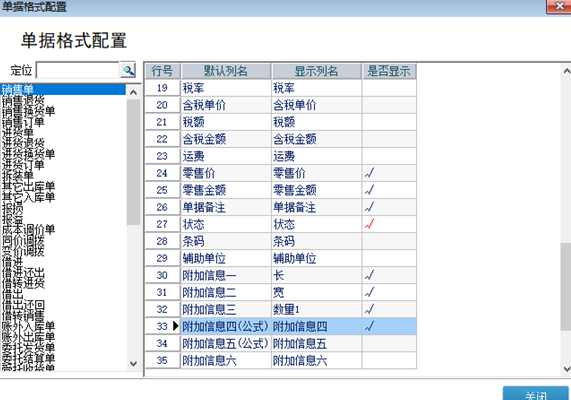Click the document list scroll-up arrow
This screenshot has width=571, height=400.
[134, 92]
